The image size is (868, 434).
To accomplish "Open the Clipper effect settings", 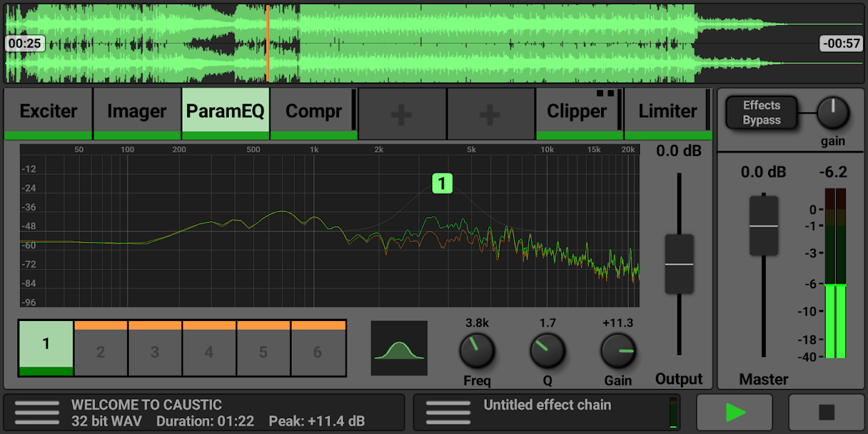I will tap(579, 111).
